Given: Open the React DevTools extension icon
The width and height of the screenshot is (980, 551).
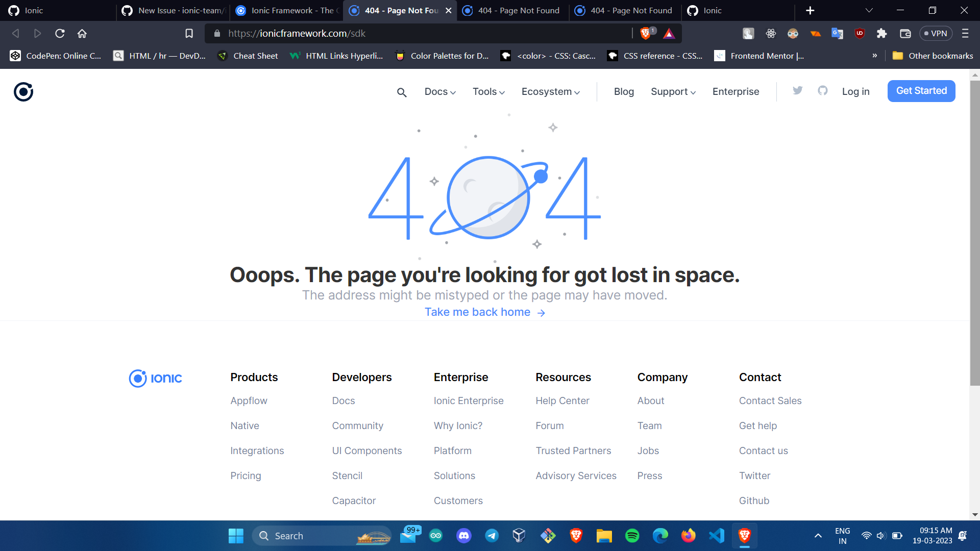Looking at the screenshot, I should [x=771, y=33].
